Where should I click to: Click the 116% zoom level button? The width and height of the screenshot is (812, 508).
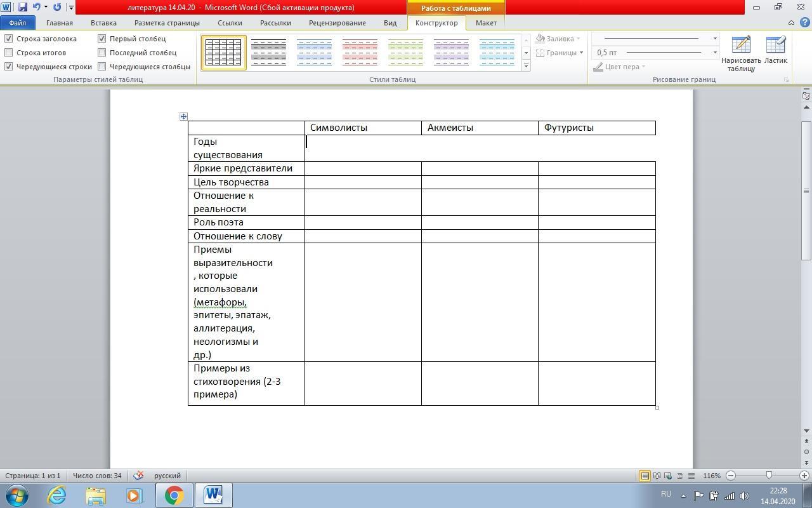712,476
